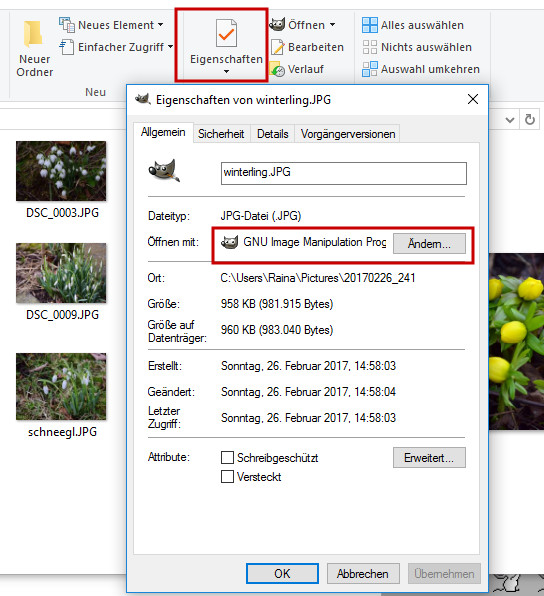Click Nichts auswählen text
The image size is (544, 596).
point(426,47)
